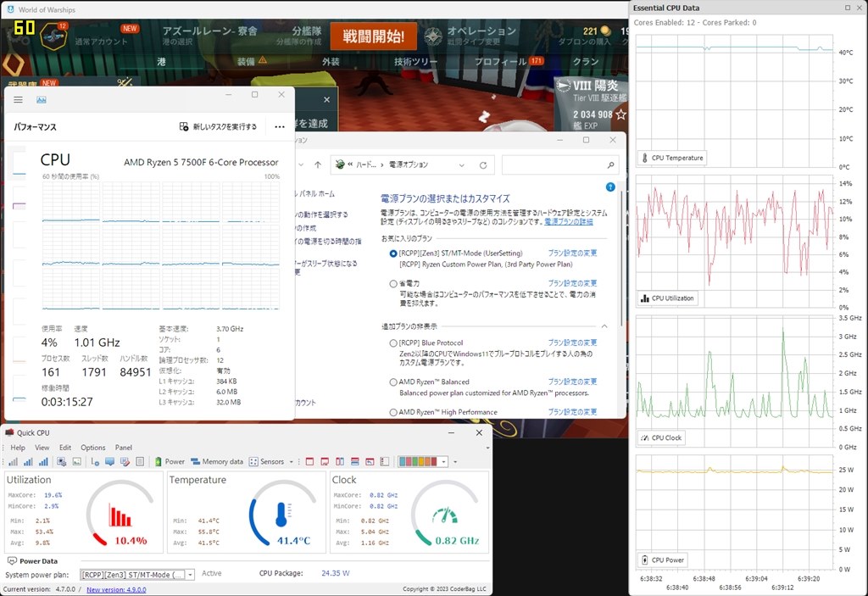
Task: Click the CPU Utilization button in Essential CPU Data
Action: [x=670, y=298]
